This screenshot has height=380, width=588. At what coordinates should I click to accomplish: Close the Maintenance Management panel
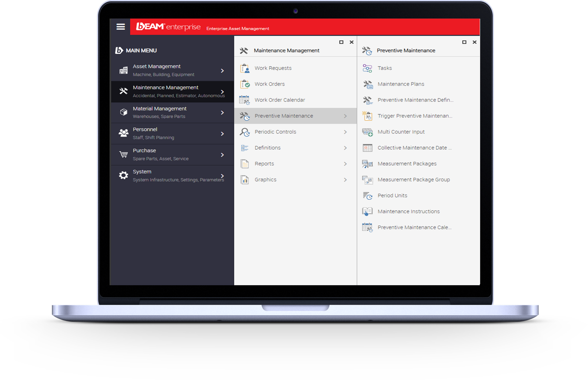tap(351, 42)
